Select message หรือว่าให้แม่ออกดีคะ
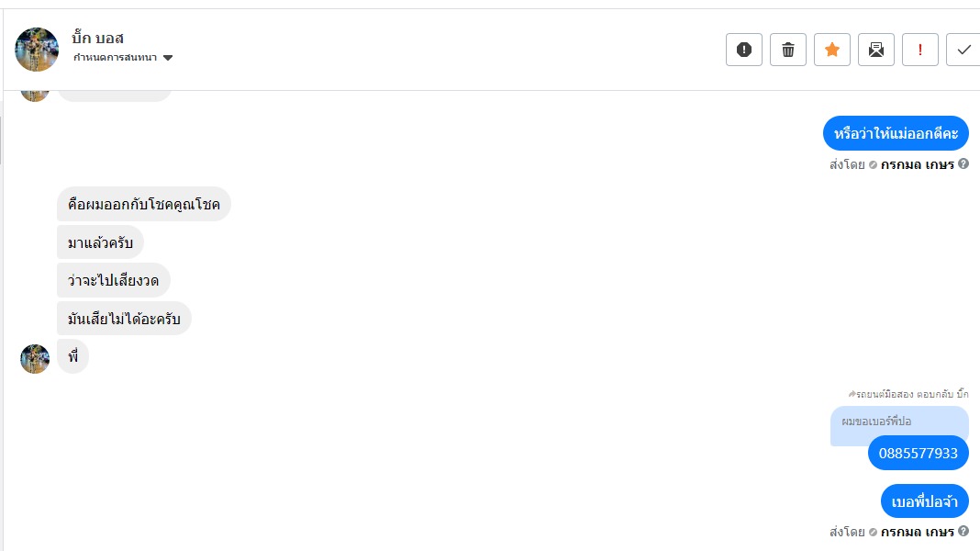 coord(896,134)
